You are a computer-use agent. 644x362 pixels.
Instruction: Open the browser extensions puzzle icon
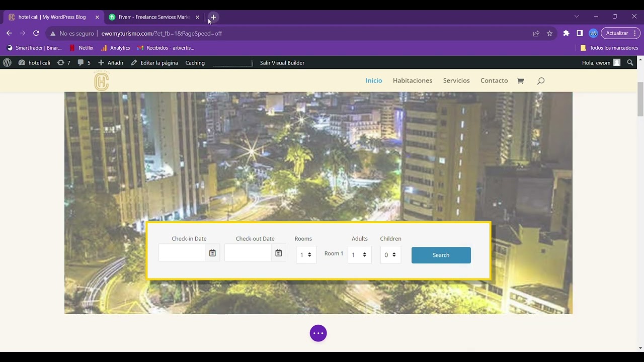566,33
